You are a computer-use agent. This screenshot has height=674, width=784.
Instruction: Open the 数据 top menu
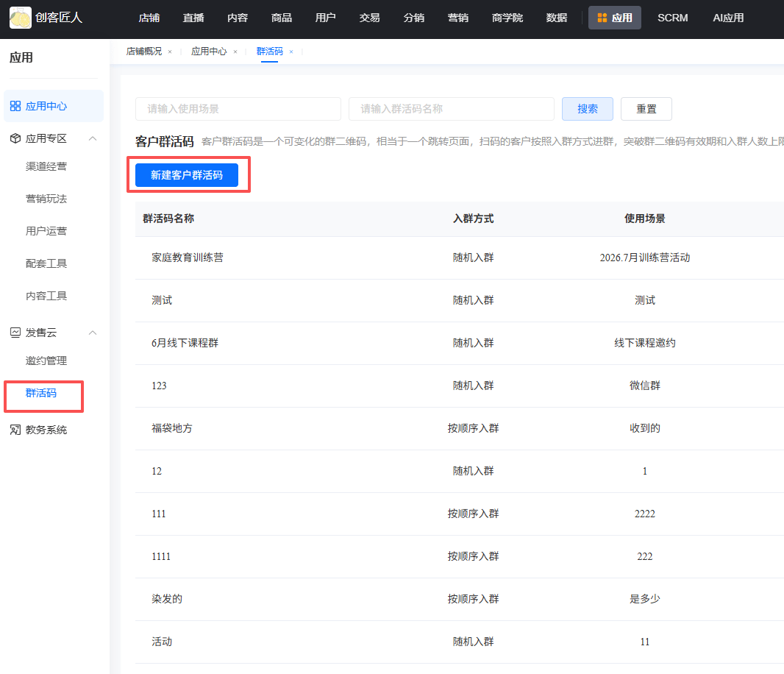pos(557,18)
